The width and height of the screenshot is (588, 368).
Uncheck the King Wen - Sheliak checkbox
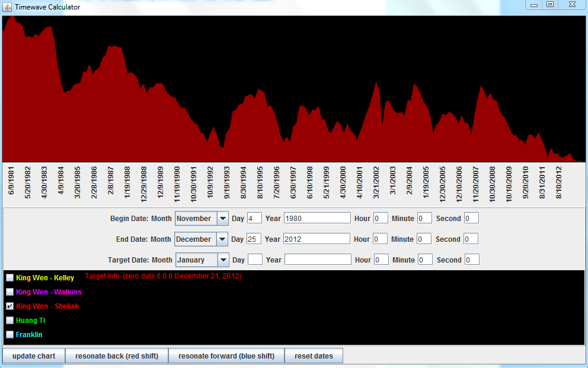[x=10, y=306]
